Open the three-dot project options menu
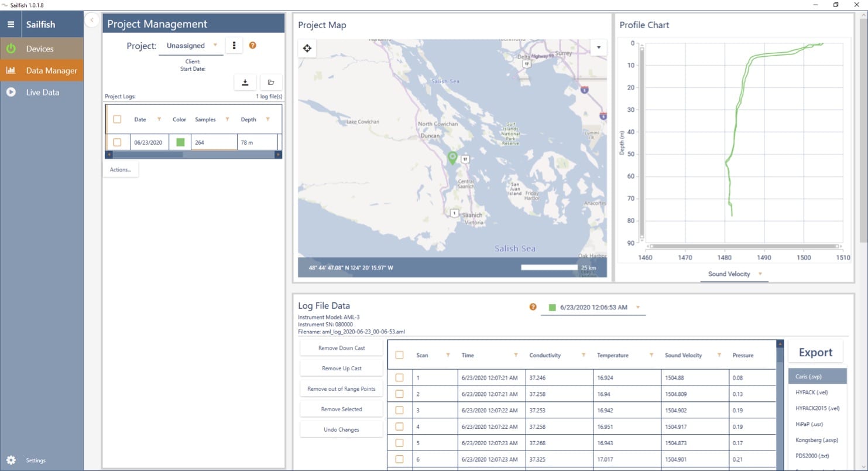Screen dimensions: 868x471 [x=234, y=45]
